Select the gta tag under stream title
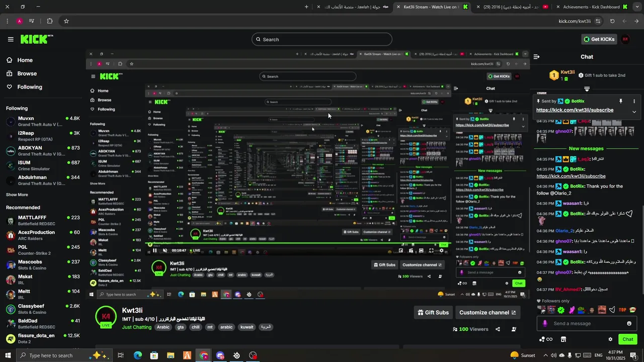The height and width of the screenshot is (362, 644). tap(181, 327)
